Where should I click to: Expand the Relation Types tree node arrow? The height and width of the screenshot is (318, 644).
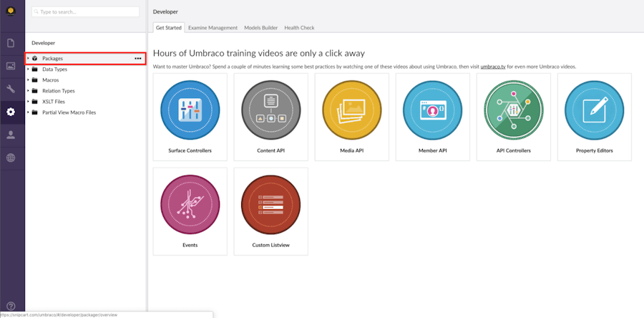(x=28, y=90)
